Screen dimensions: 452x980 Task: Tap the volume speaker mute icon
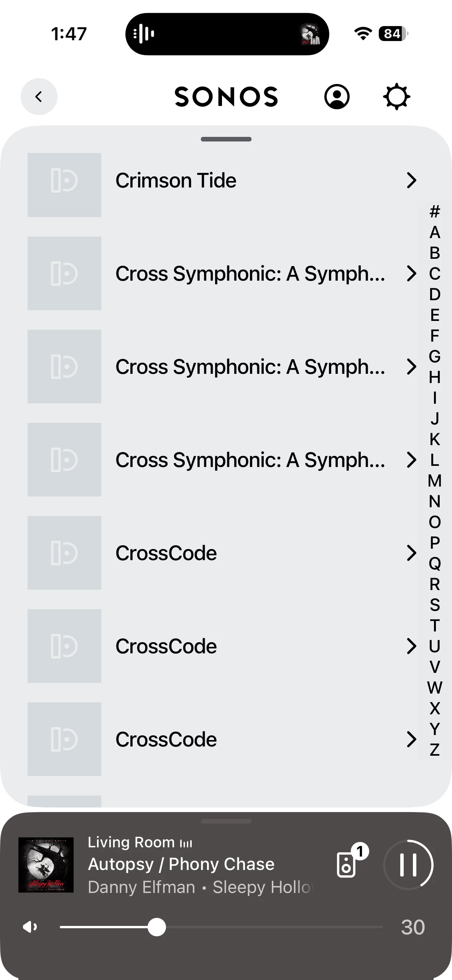pos(30,927)
